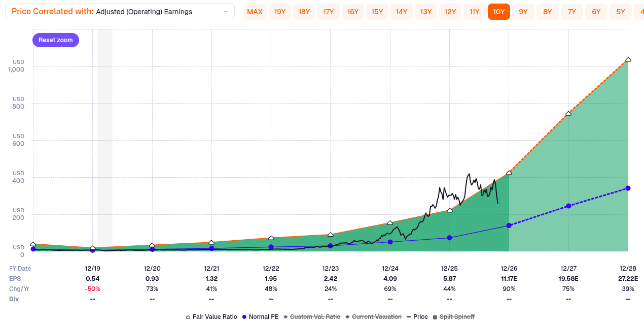Viewport: 644px width, 325px height.
Task: Click the 12/28 Normal PE dot
Action: point(628,188)
